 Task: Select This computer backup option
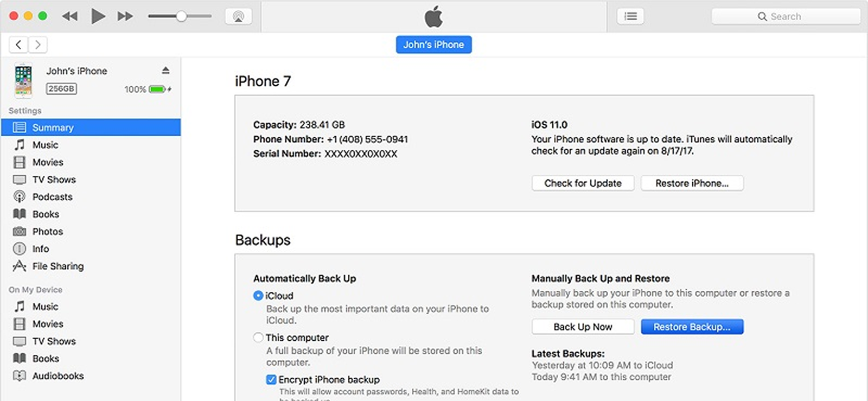258,338
